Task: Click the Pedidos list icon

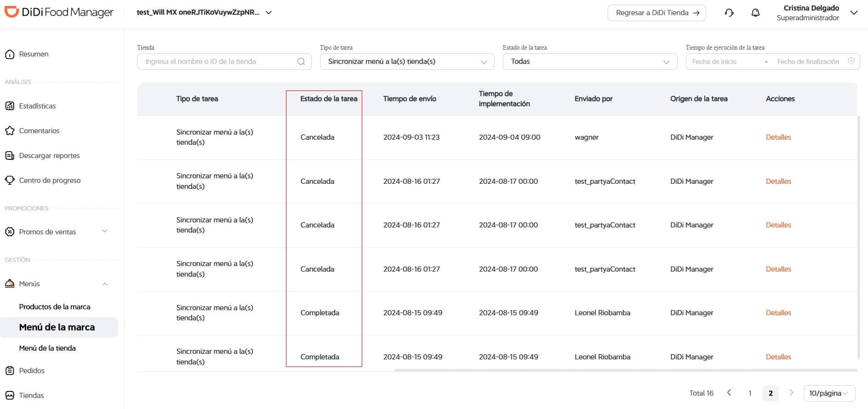Action: click(10, 370)
